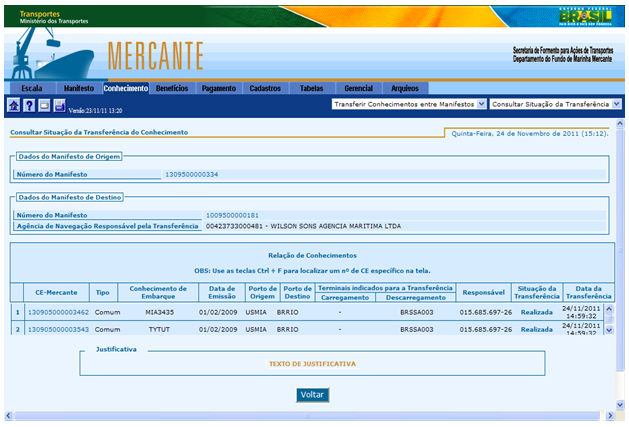Click Realizada status in first row
The image size is (629, 427).
point(536,312)
